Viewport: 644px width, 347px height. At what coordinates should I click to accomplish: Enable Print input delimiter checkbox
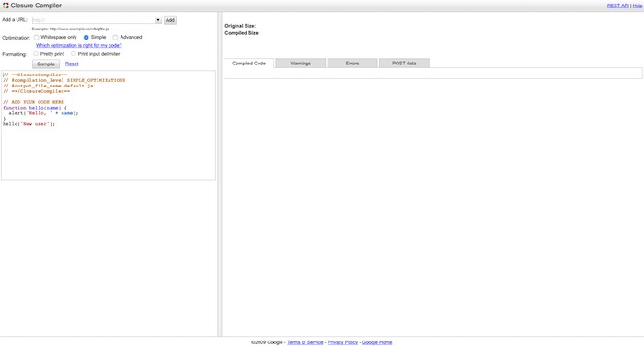[74, 54]
